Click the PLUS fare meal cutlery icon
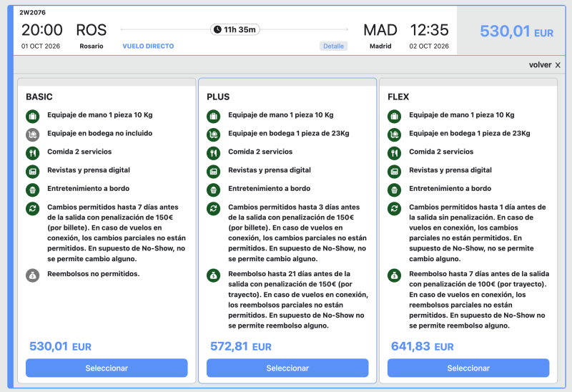The height and width of the screenshot is (392, 572). point(213,152)
